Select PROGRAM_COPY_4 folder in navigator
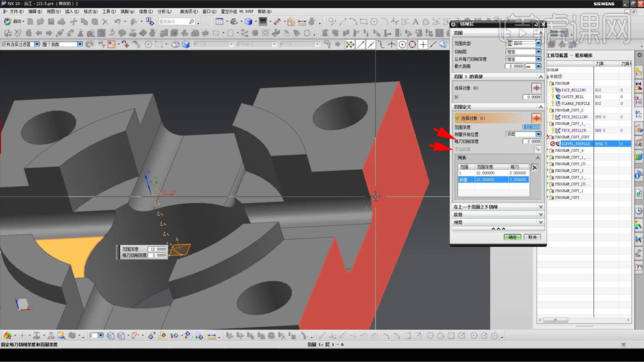The width and height of the screenshot is (644, 362). pos(569,150)
